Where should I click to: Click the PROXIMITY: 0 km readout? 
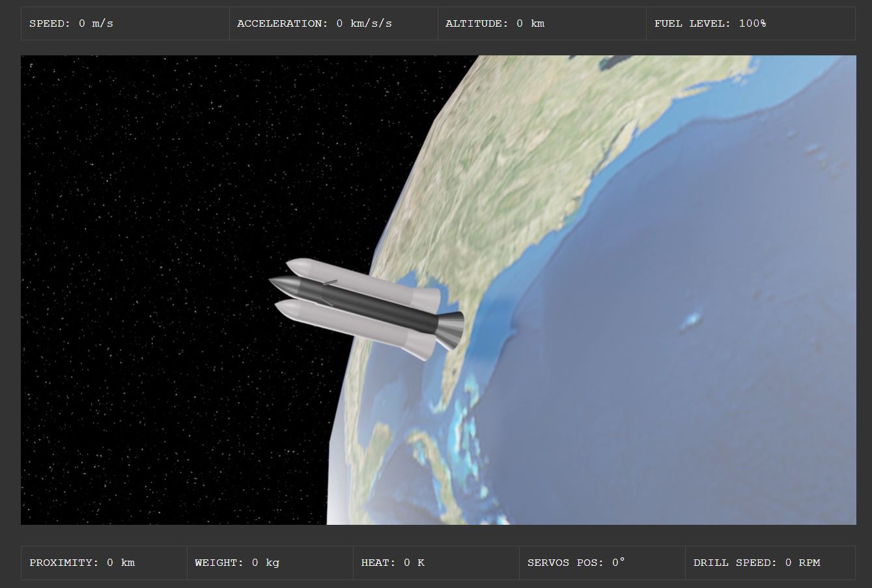coord(104,563)
